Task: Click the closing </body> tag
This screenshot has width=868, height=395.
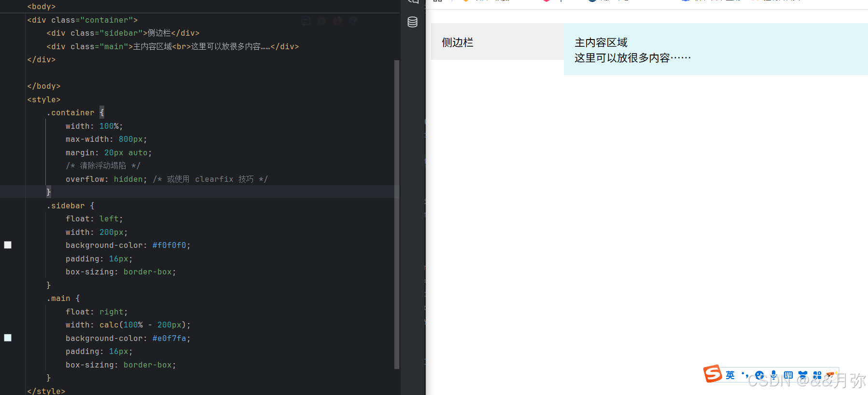Action: tap(44, 86)
